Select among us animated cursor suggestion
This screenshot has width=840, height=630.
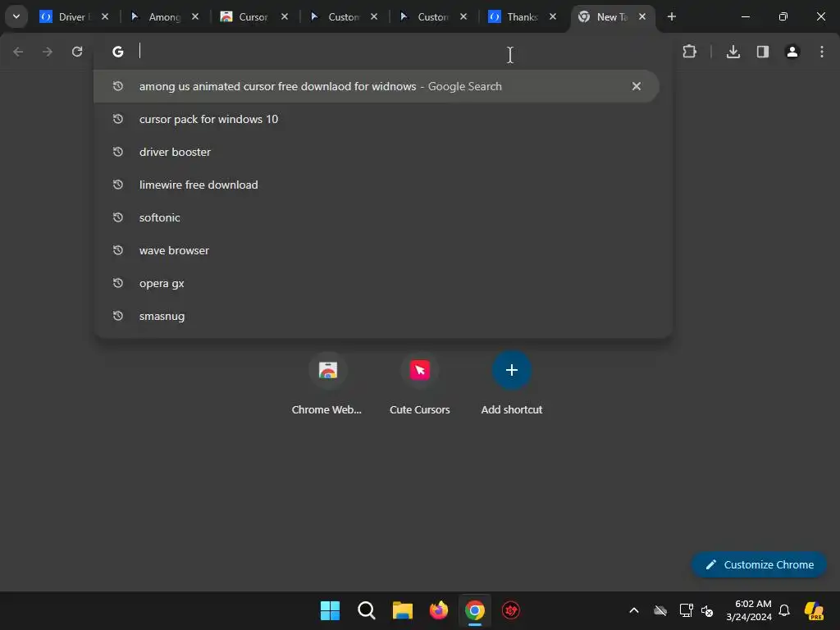(376, 86)
